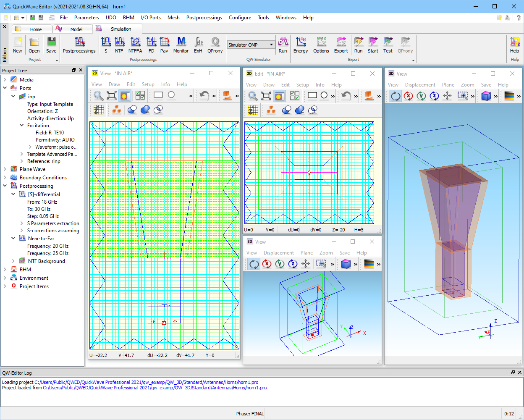
Task: Select the circle draw tool in 2D Edit window
Action: click(324, 95)
